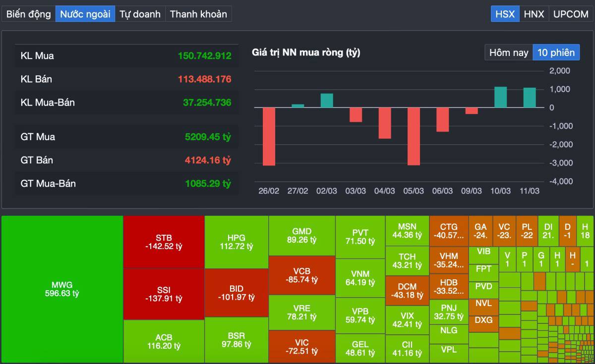Click the GT Mua-Bán value 1085.29 tỷ
The image size is (595, 364).
coord(208,183)
